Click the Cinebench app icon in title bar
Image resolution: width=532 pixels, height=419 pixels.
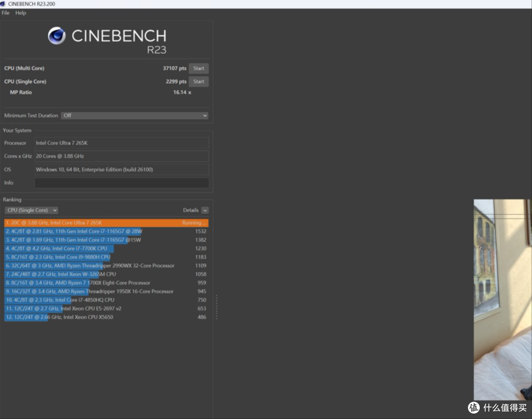[x=3, y=4]
